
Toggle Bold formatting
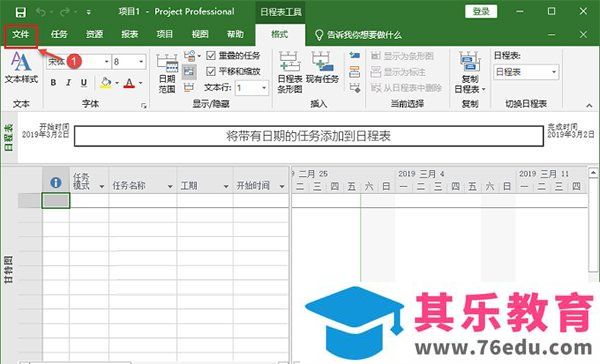(53, 83)
